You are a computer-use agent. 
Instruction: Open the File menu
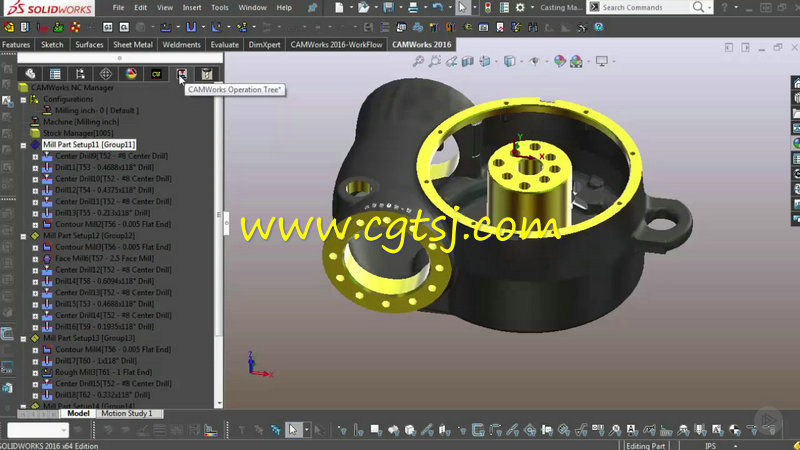click(118, 8)
